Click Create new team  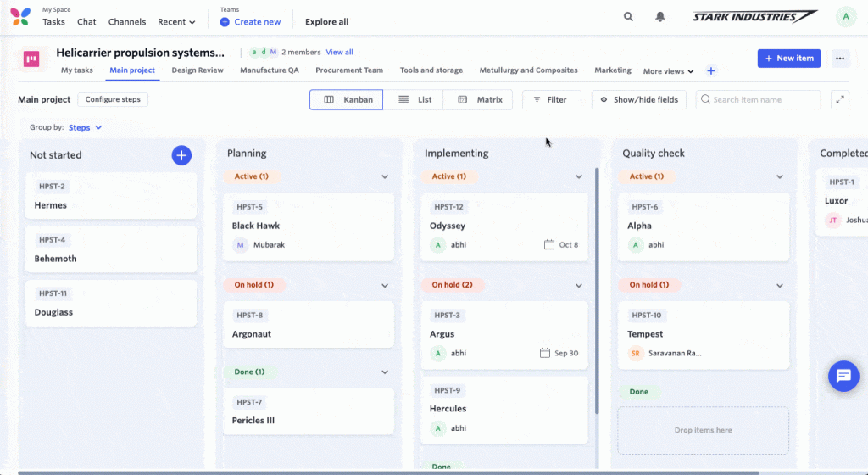point(250,21)
